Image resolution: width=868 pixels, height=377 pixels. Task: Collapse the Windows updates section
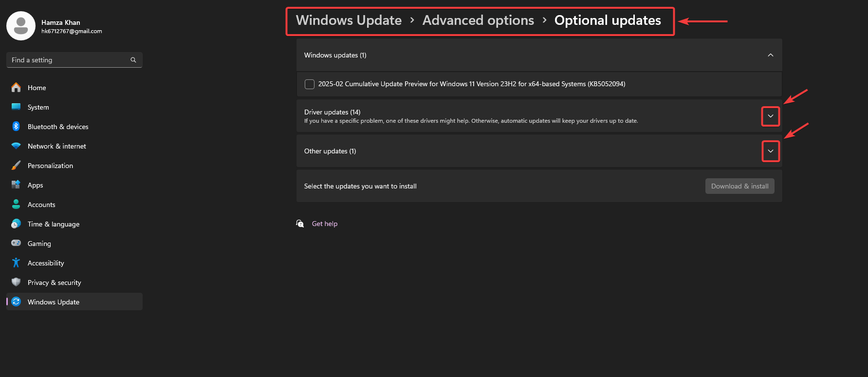[770, 55]
